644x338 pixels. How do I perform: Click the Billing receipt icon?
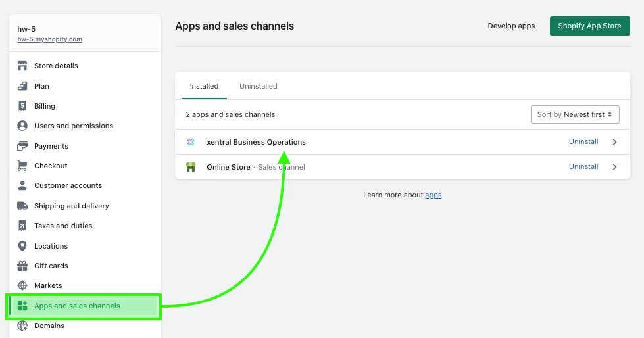click(22, 106)
